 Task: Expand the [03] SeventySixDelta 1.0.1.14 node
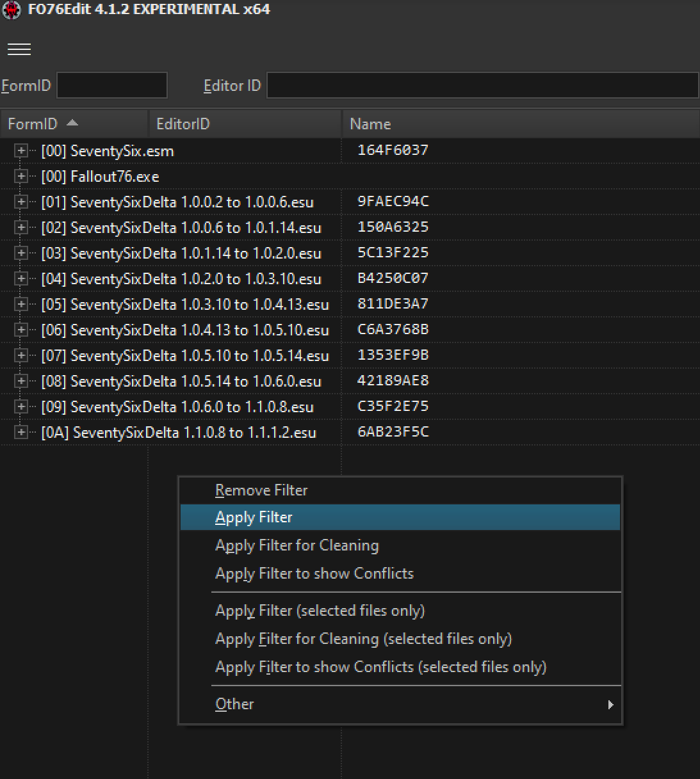coord(21,253)
